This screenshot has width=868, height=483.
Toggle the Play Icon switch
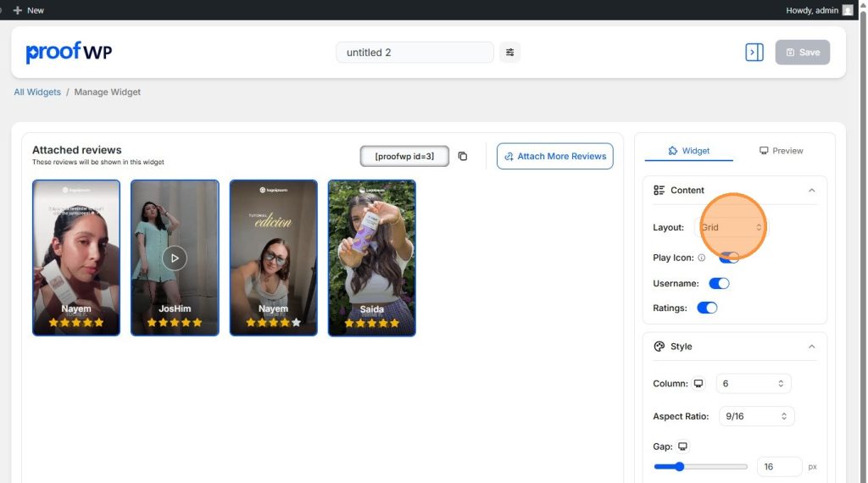[x=728, y=258]
